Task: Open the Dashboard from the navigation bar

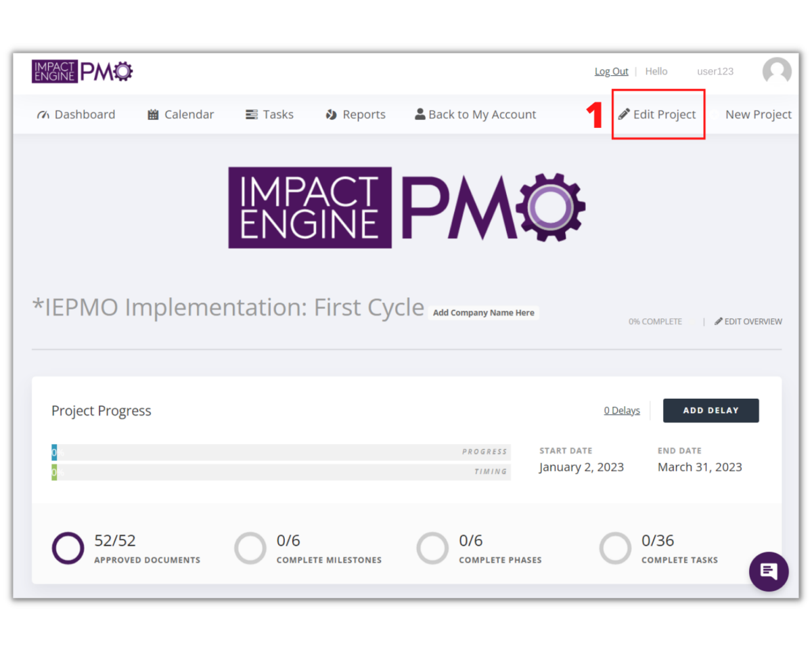Action: (76, 114)
